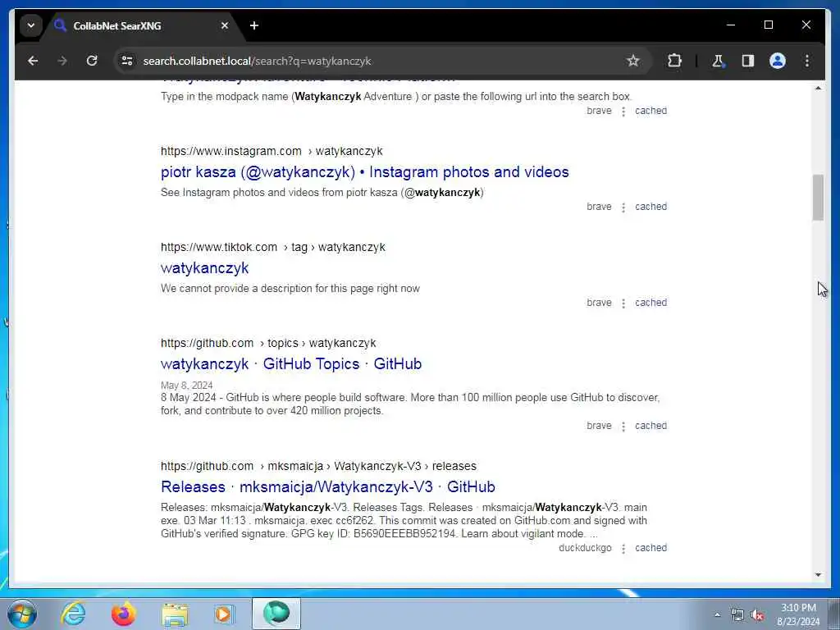
Task: Open the tab search dropdown
Action: (31, 25)
